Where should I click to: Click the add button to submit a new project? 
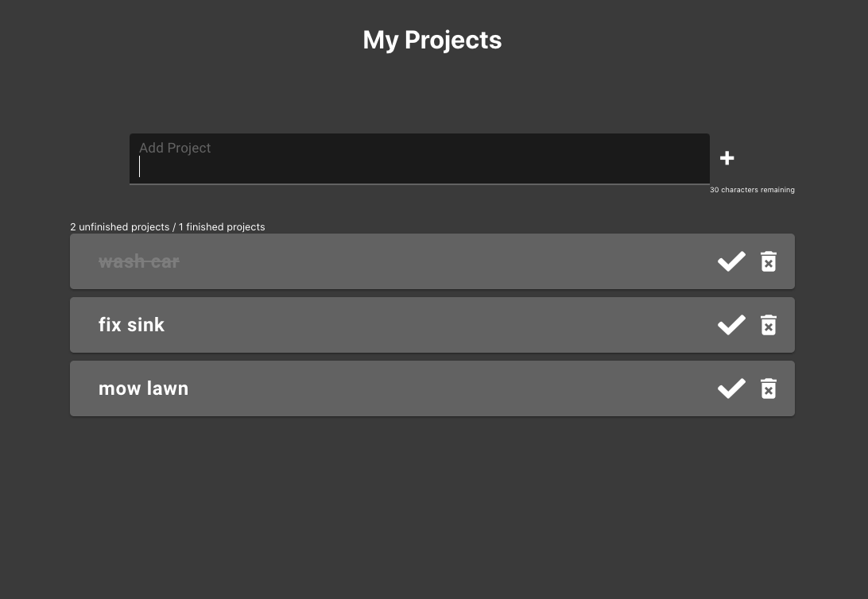click(727, 158)
